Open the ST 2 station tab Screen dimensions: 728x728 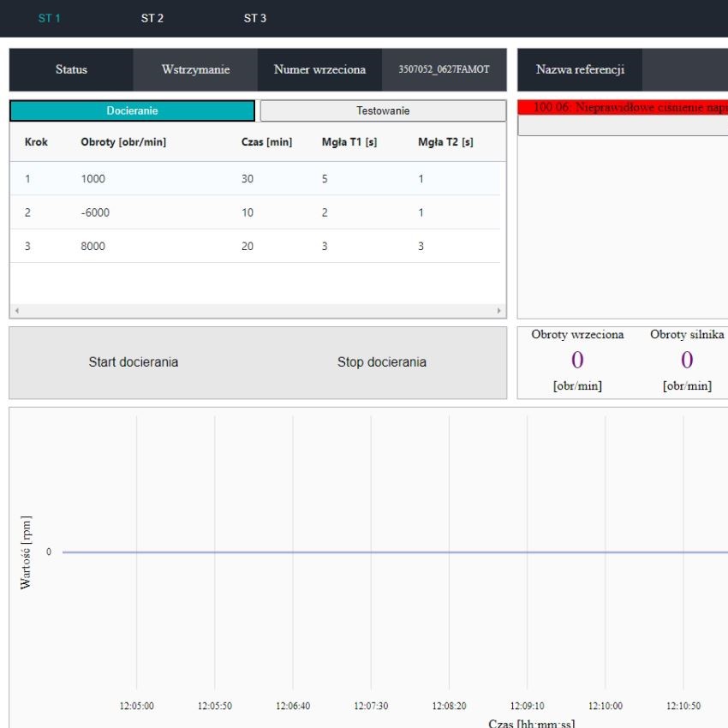(x=152, y=18)
